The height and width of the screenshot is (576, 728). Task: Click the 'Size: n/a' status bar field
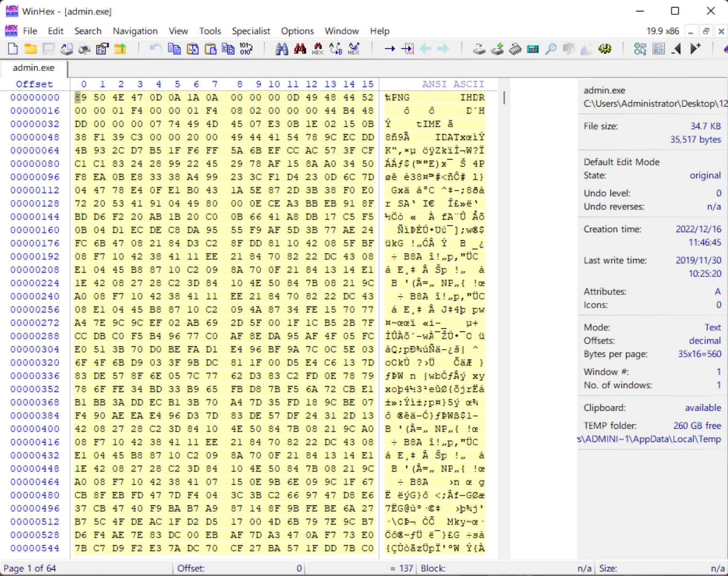point(662,568)
